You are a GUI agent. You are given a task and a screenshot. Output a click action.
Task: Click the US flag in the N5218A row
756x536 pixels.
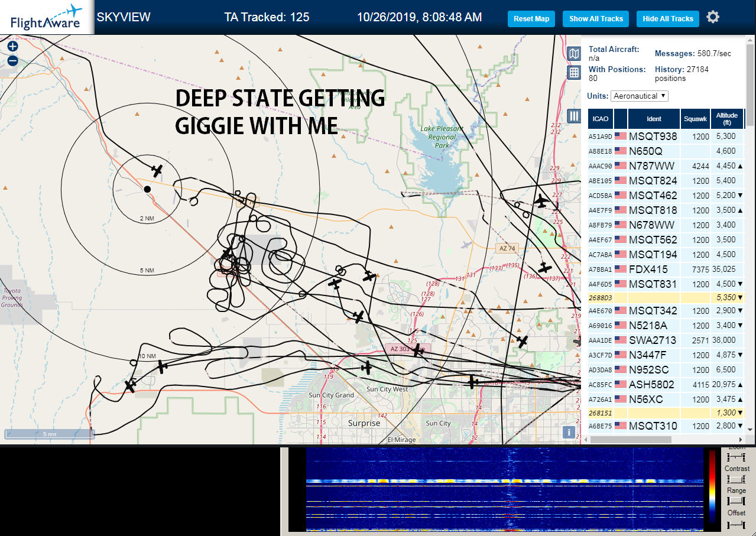[x=621, y=325]
